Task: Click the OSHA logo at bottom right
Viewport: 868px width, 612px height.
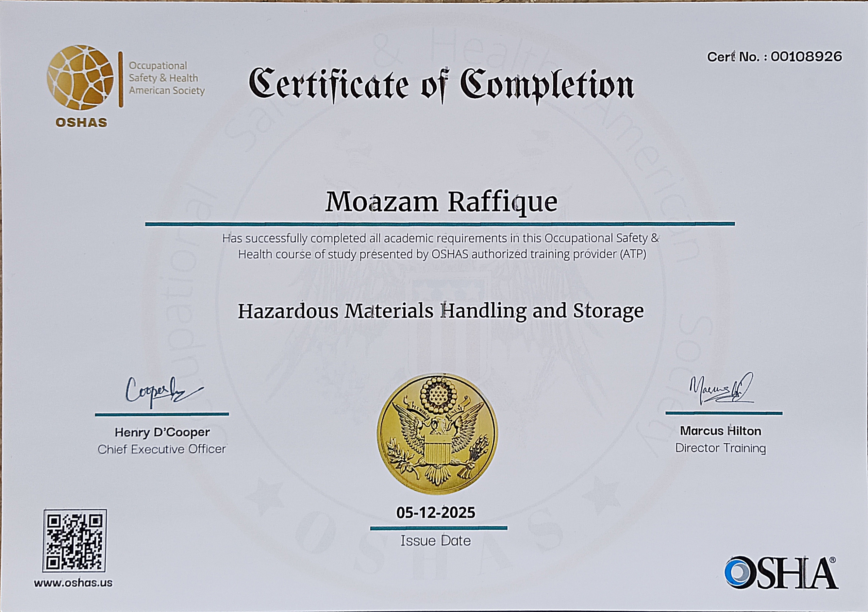Action: 781,573
